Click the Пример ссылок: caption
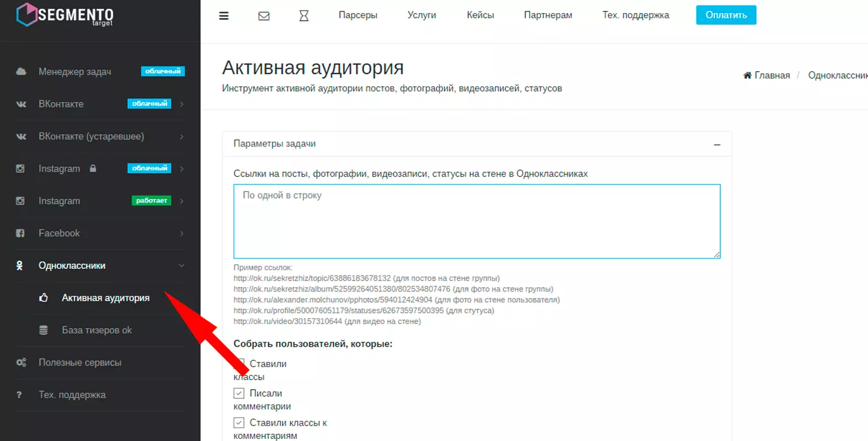Image resolution: width=868 pixels, height=441 pixels. click(263, 267)
